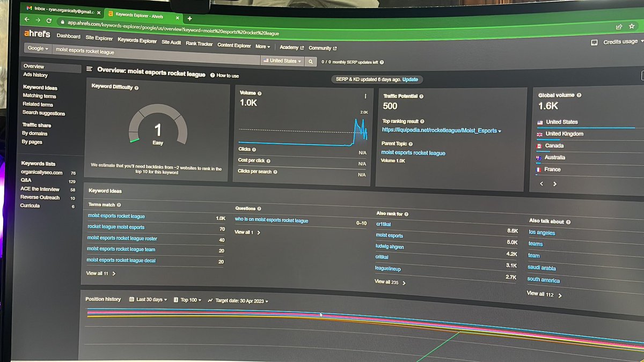Switch to the Gmail Inbox browser tab

tap(61, 11)
